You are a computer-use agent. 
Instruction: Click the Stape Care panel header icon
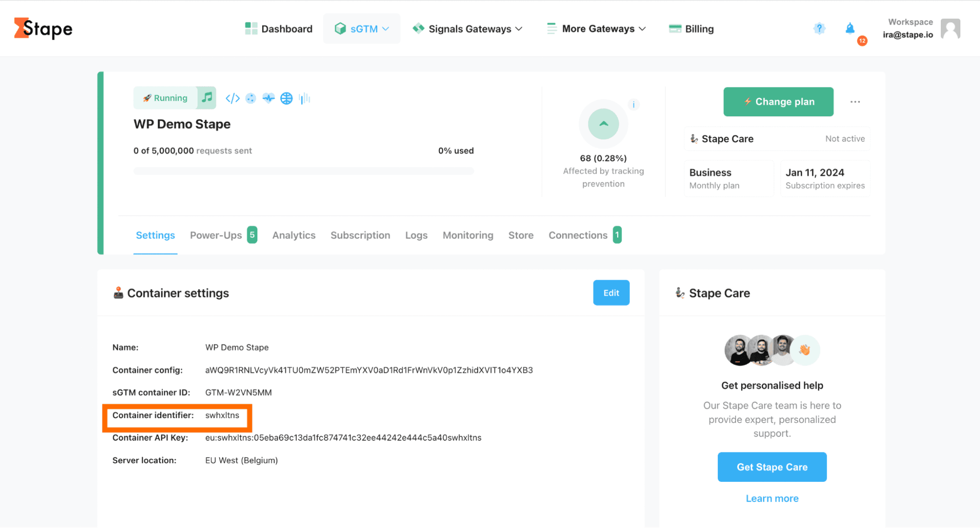680,293
